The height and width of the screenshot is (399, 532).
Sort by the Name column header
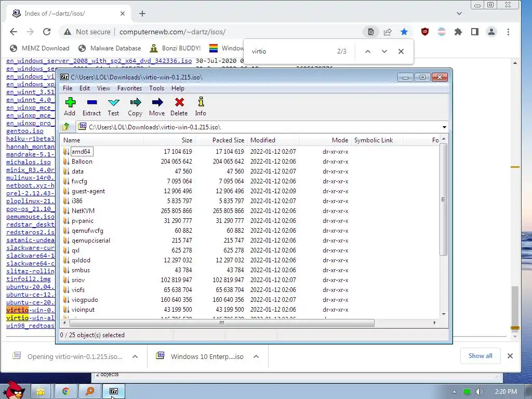[101, 140]
